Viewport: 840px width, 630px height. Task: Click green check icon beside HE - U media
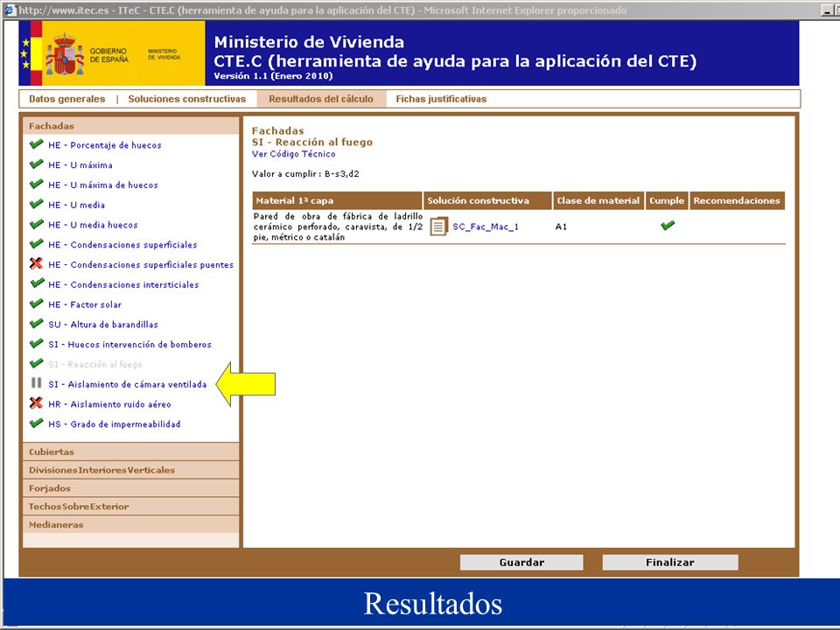37,204
